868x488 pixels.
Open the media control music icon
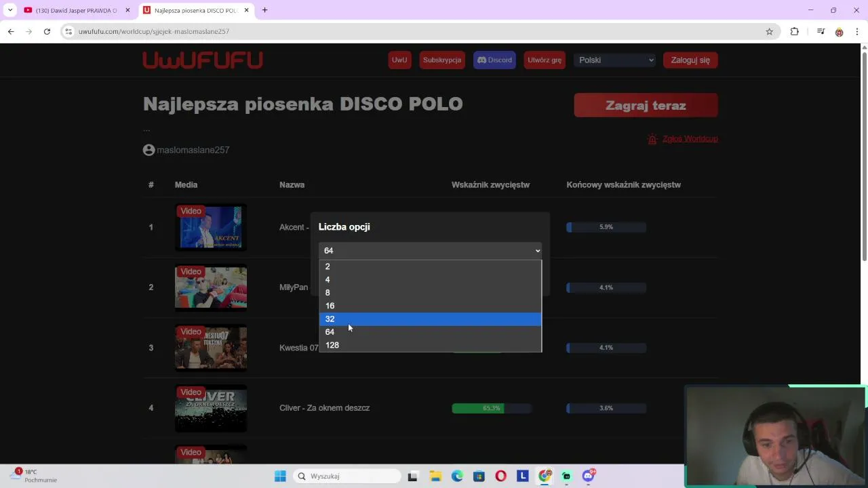coord(821,31)
